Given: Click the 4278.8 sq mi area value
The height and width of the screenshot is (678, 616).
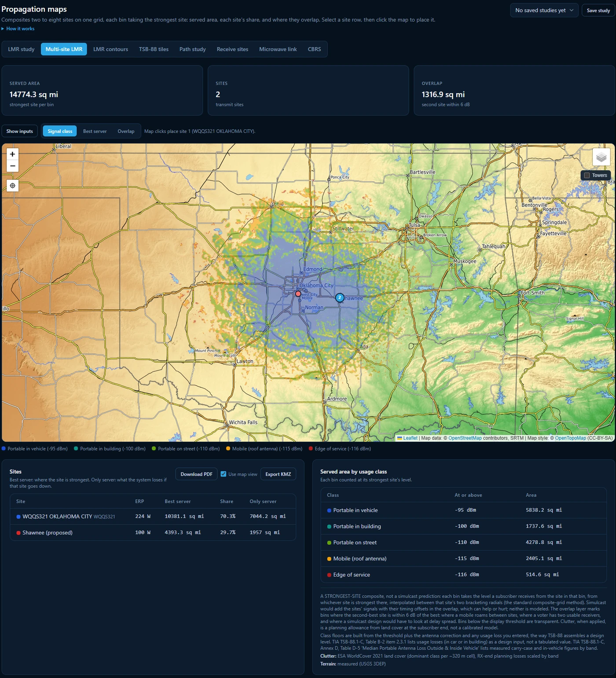Looking at the screenshot, I should coord(543,542).
